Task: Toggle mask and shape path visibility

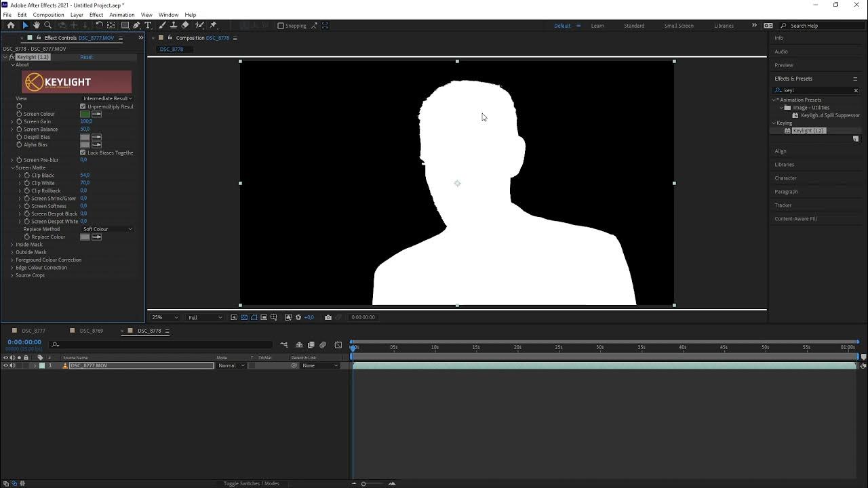Action: [x=254, y=317]
